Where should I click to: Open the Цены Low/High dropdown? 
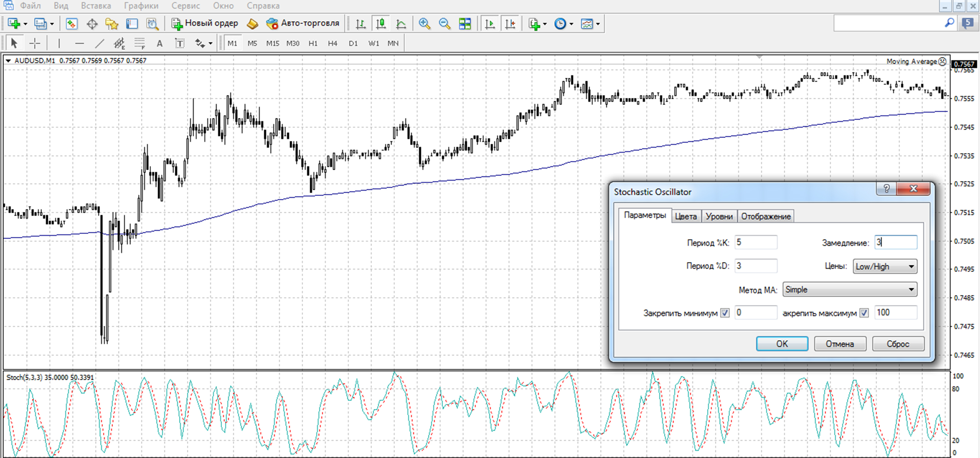click(885, 266)
